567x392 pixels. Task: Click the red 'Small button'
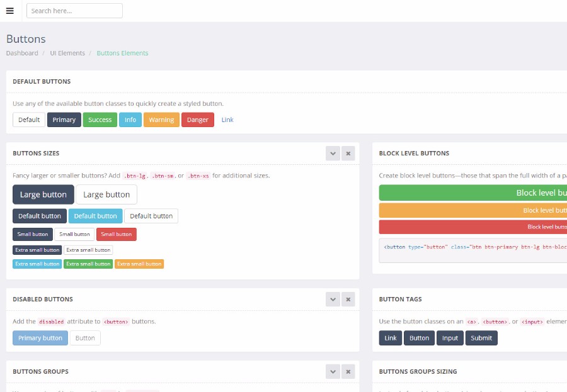click(117, 234)
